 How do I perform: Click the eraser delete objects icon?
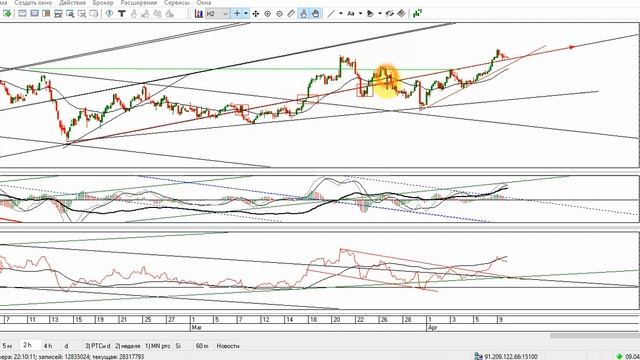click(x=402, y=13)
